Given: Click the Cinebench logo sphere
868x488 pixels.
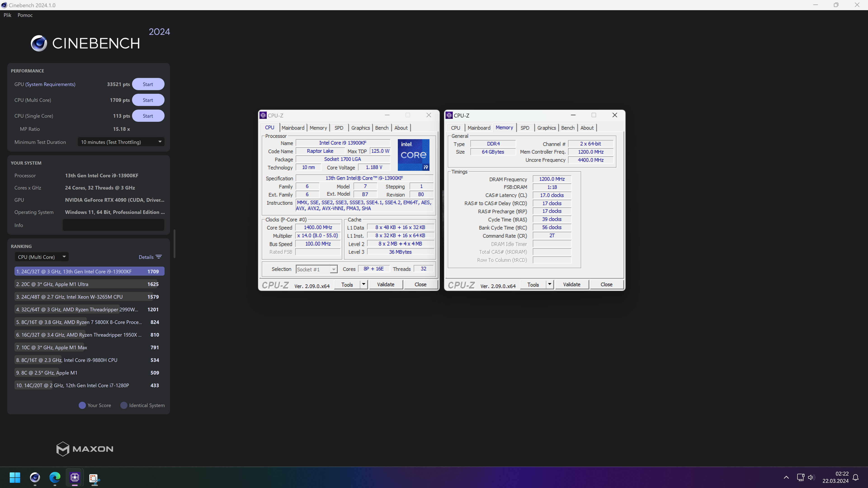Looking at the screenshot, I should click(39, 43).
